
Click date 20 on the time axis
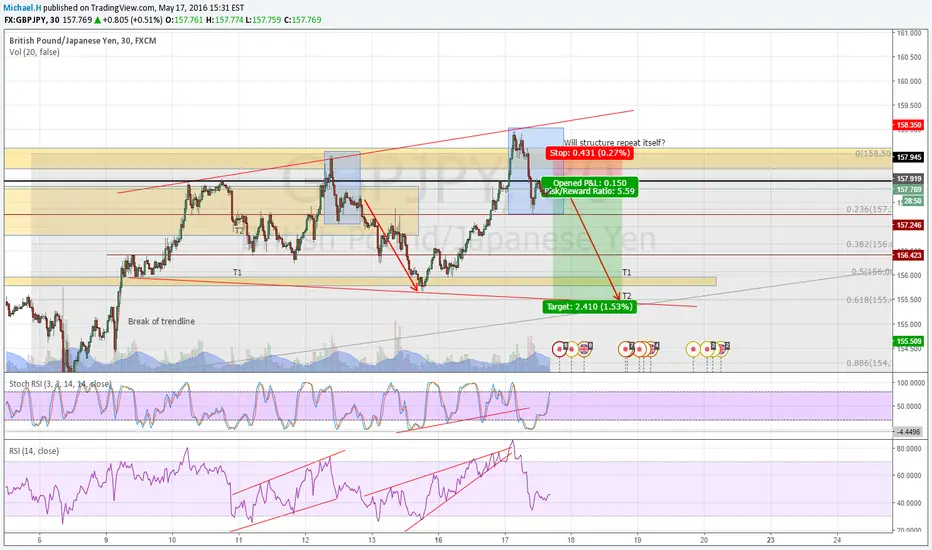point(704,540)
